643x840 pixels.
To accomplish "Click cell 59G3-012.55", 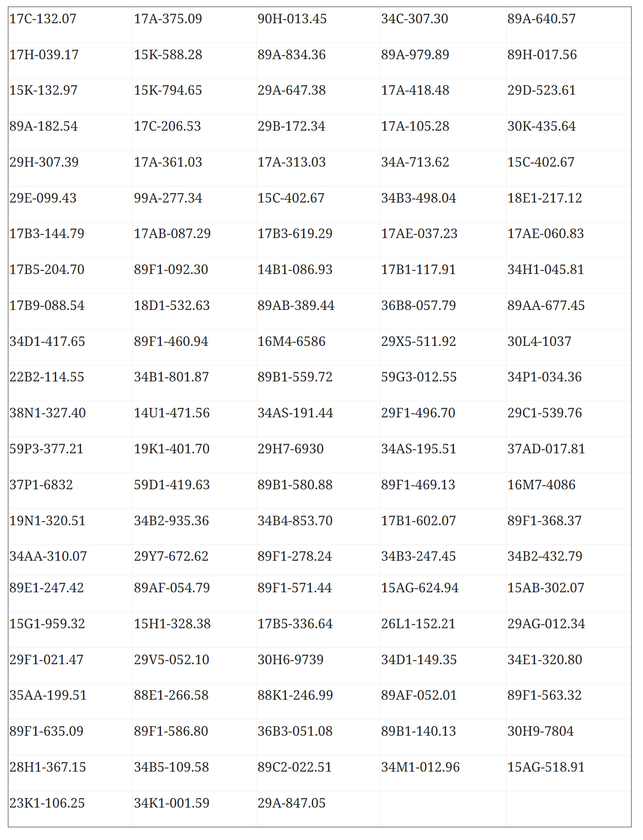I will 443,383.
